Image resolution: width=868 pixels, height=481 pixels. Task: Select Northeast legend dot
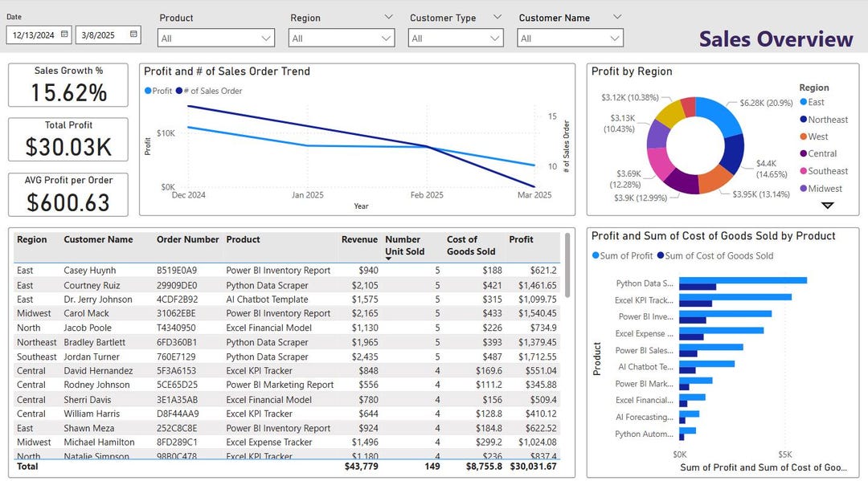pos(803,120)
